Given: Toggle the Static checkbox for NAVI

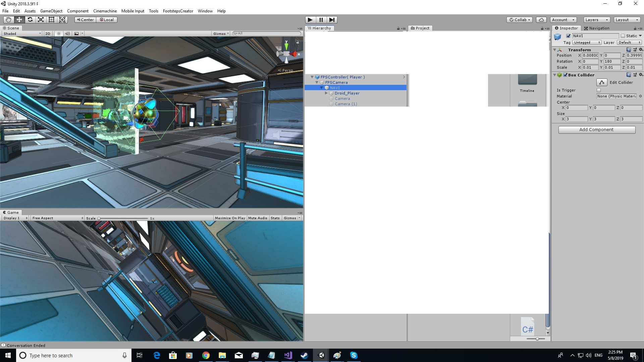Looking at the screenshot, I should click(623, 36).
